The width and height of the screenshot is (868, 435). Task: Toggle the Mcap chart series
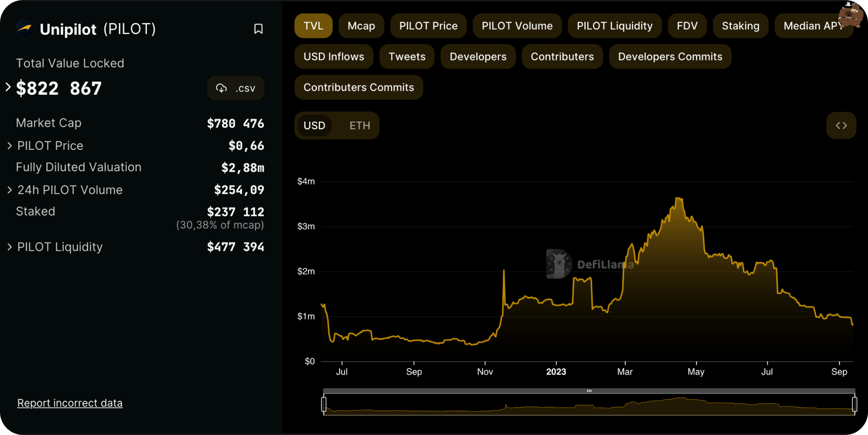(x=361, y=26)
